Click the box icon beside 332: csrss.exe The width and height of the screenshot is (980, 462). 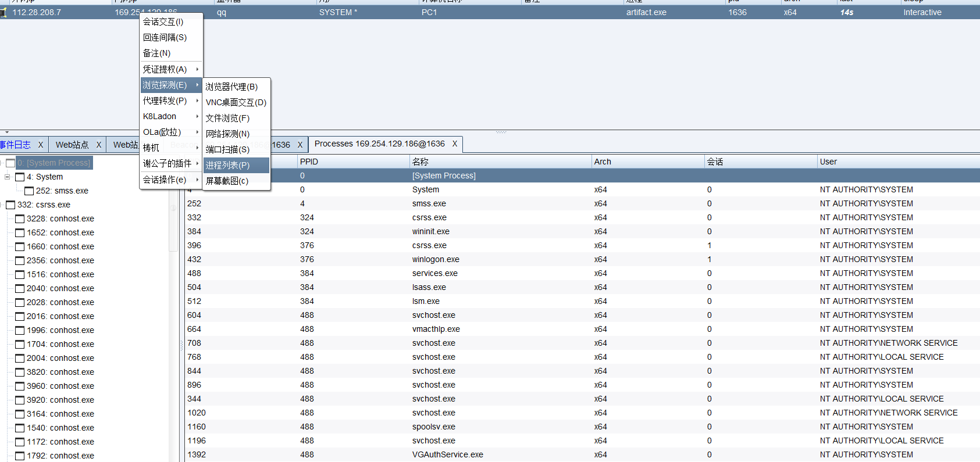[10, 205]
